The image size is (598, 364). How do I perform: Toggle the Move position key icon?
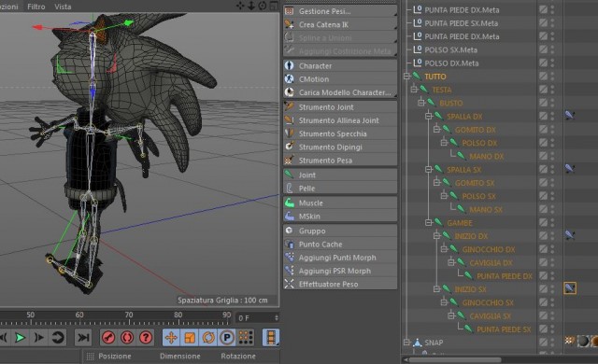(171, 337)
